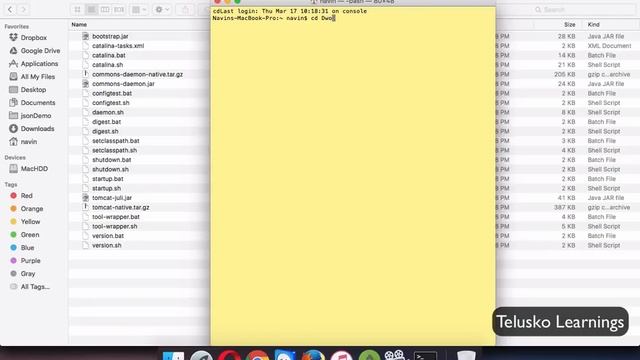Select the version.sh file
This screenshot has width=640, height=360.
click(107, 245)
